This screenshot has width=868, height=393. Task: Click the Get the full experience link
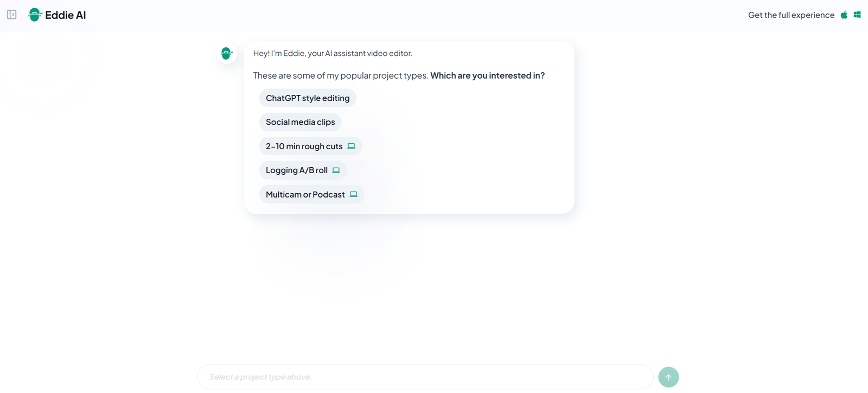[x=791, y=15]
